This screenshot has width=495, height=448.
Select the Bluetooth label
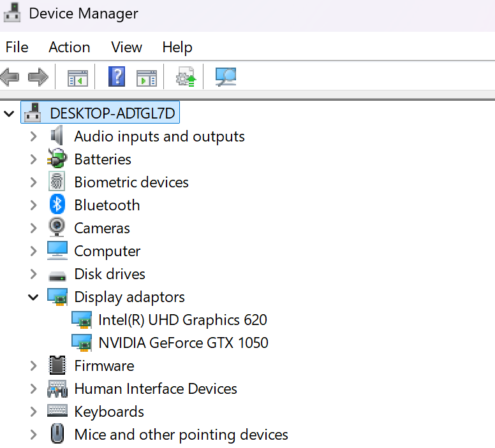coord(107,205)
